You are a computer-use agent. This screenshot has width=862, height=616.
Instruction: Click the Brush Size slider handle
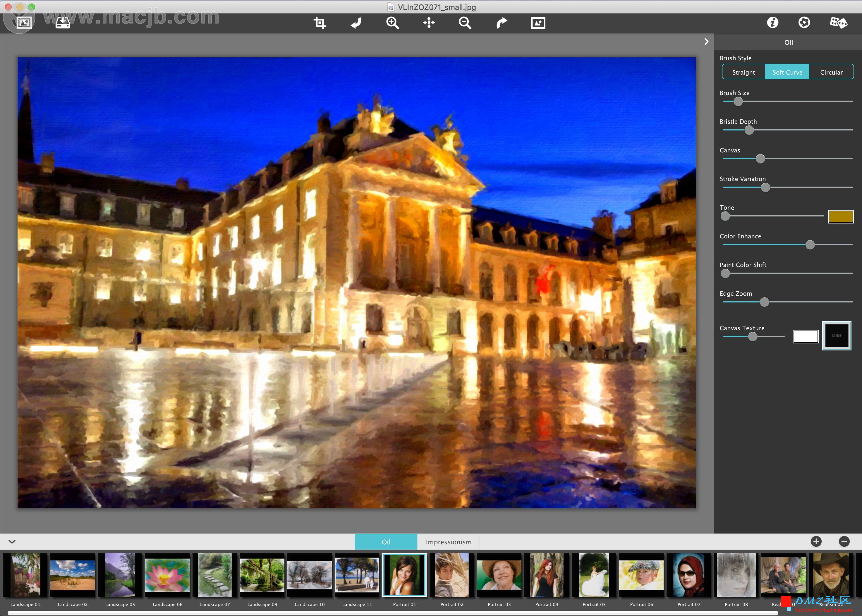[x=738, y=101]
